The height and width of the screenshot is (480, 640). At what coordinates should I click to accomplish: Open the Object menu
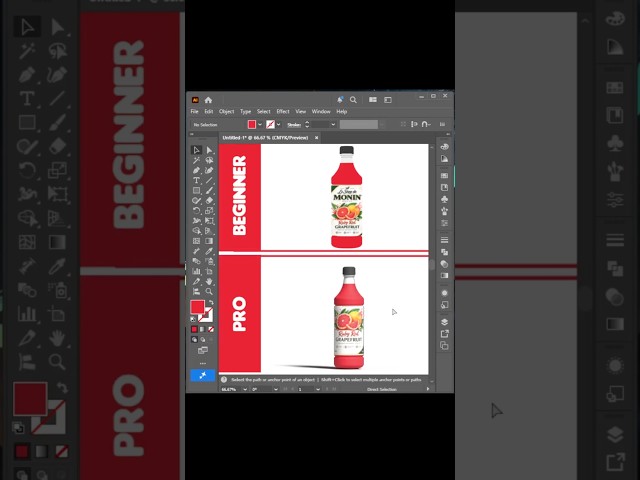(227, 111)
